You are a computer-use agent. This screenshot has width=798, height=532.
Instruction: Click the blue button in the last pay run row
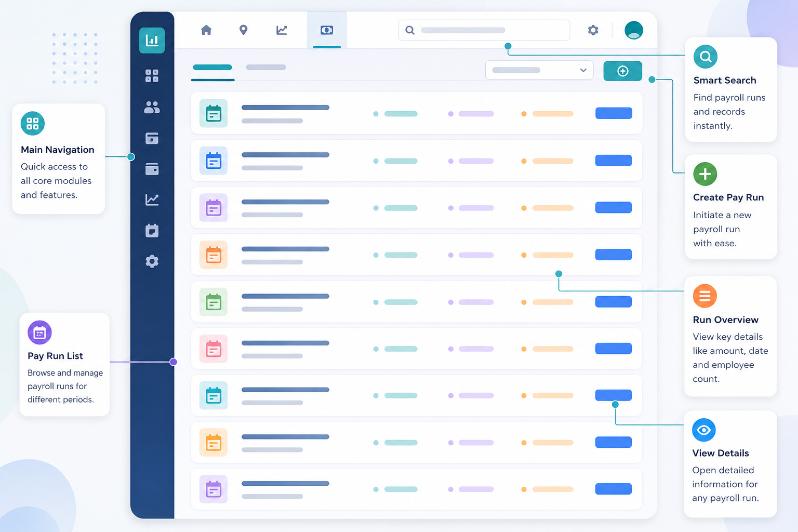click(x=614, y=489)
